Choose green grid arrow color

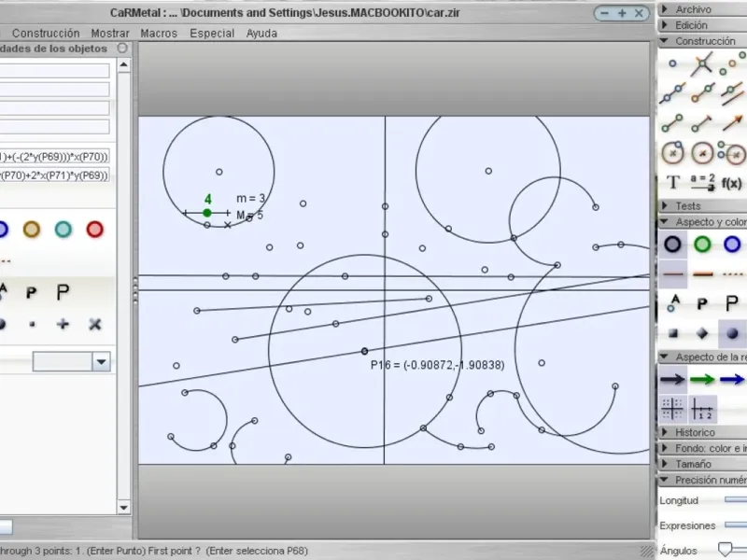point(702,379)
